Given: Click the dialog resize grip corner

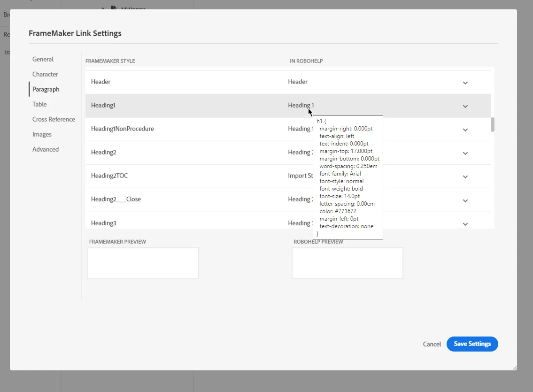Looking at the screenshot, I should (x=514, y=368).
